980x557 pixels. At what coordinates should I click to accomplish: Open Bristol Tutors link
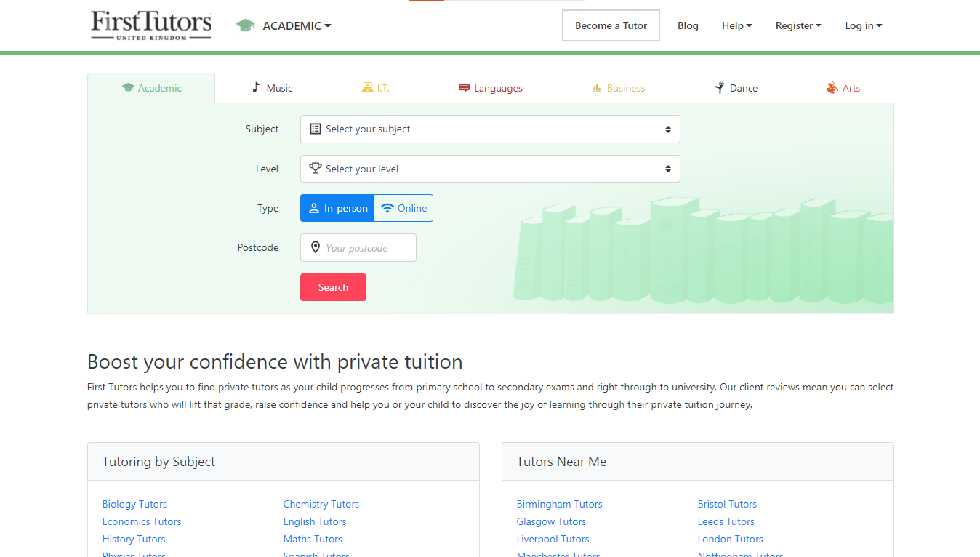(727, 504)
